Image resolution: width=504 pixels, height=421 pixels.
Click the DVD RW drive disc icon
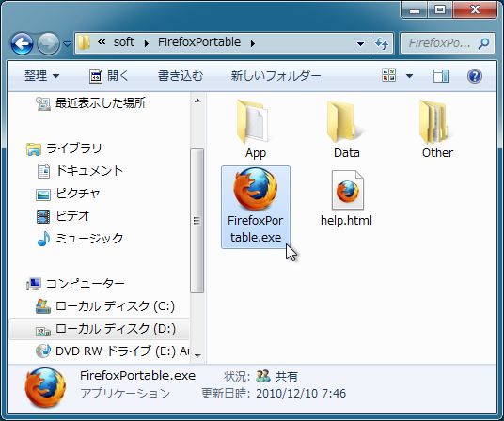click(43, 351)
